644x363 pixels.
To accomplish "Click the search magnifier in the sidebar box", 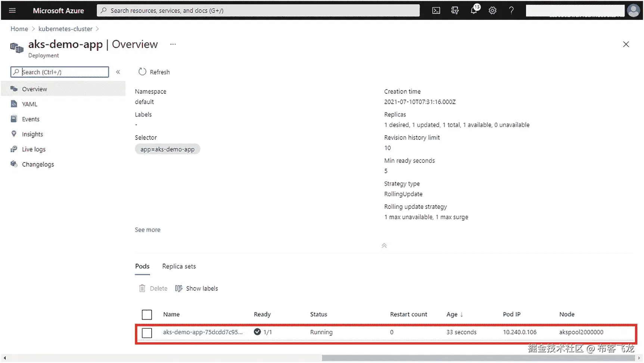I will coord(16,72).
